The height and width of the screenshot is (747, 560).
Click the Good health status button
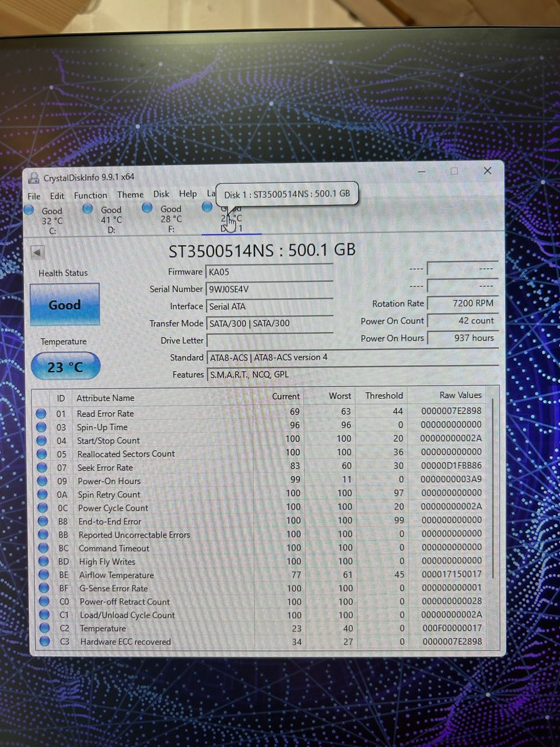[x=65, y=305]
